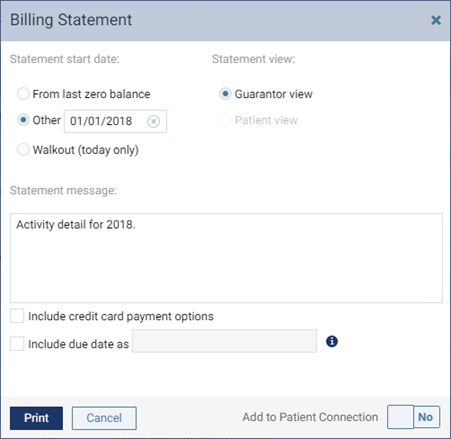Select Walkout (today only) radio option
Viewport: 451px width, 439px height.
23,149
